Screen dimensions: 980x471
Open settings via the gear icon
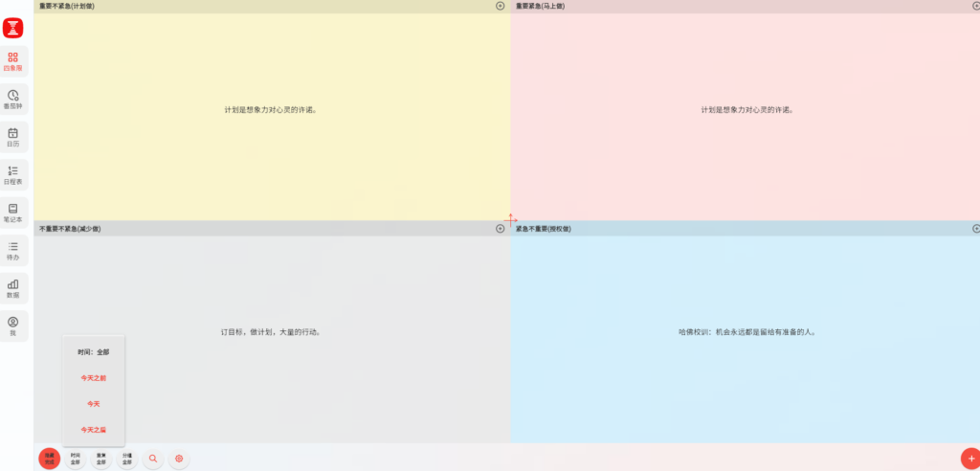[178, 460]
